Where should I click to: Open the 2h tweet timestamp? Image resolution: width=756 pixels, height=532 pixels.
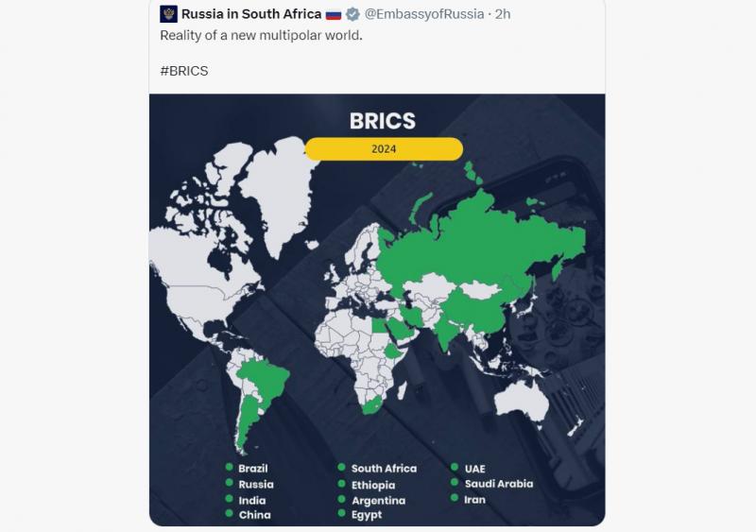point(503,14)
